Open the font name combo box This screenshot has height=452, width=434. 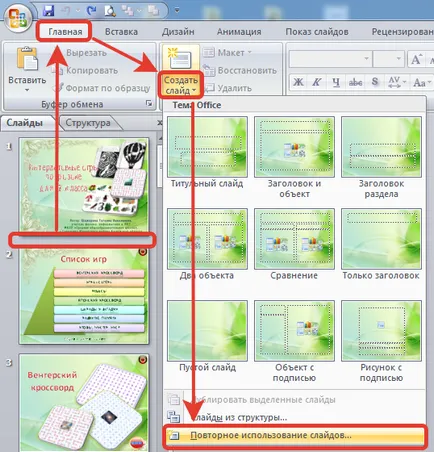coord(330,59)
